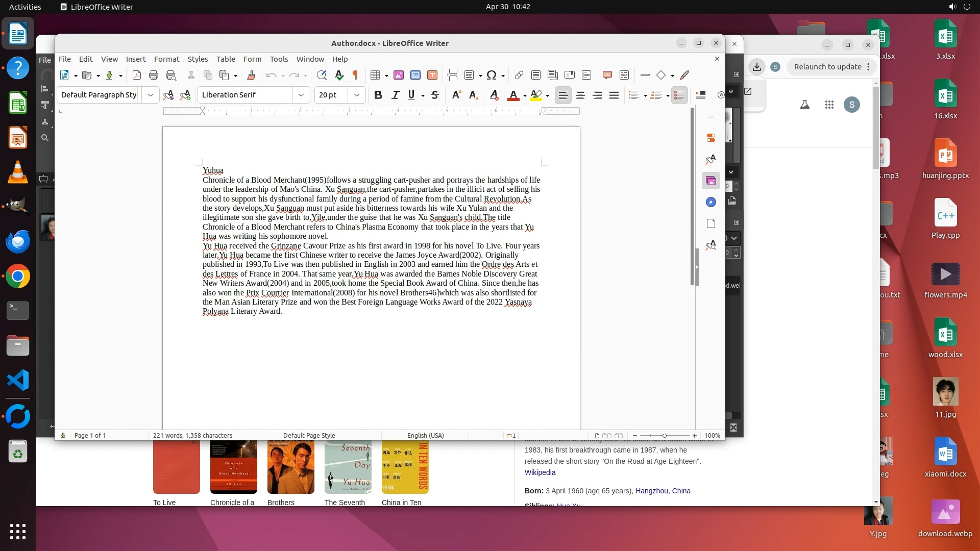The height and width of the screenshot is (551, 980).
Task: Click the Insert Hyperlink icon
Action: 519,76
